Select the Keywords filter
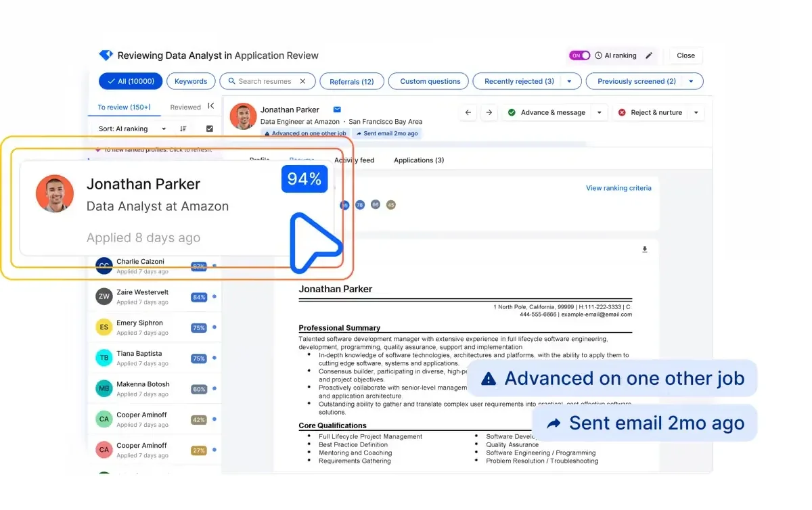 click(x=191, y=81)
